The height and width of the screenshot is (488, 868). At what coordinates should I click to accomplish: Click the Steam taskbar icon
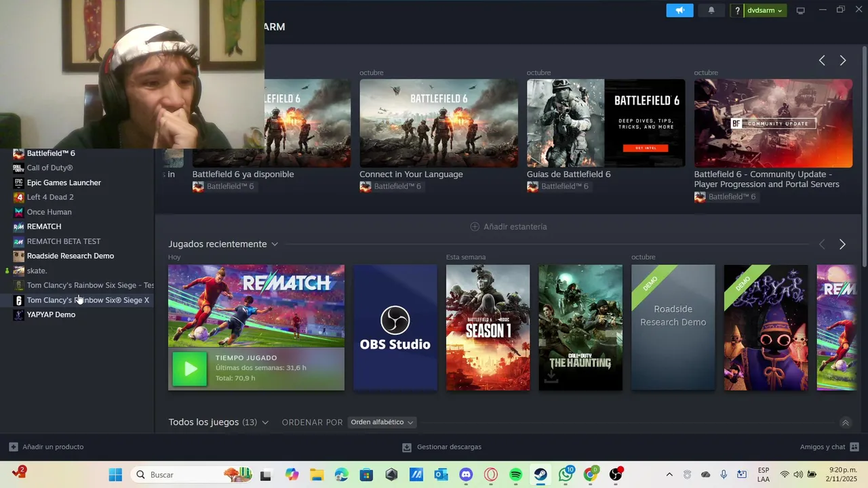[540, 474]
